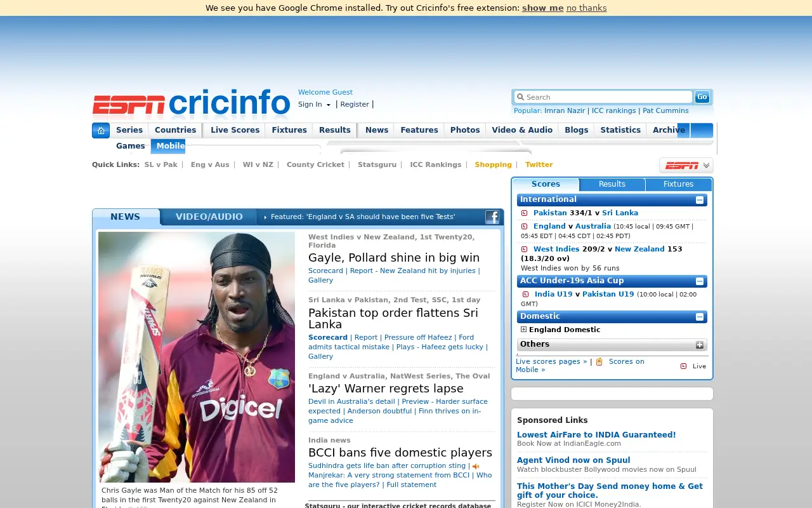This screenshot has width=812, height=508.
Task: Switch to the Results tab in scores panel
Action: 612,184
